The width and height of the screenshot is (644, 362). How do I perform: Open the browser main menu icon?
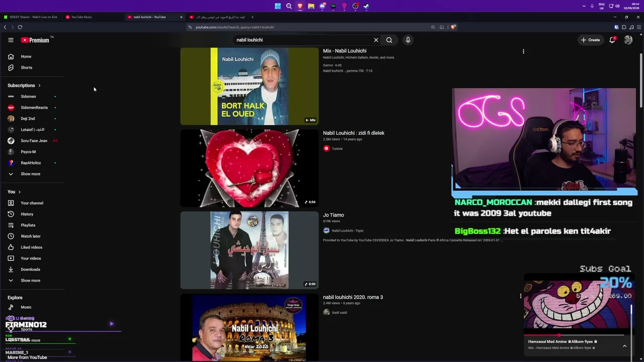[639, 27]
